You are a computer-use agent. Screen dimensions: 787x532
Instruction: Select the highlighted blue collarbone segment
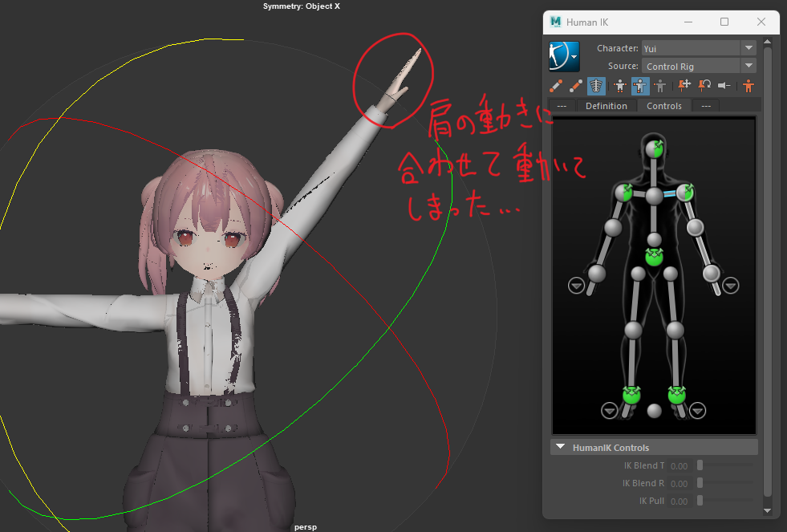pyautogui.click(x=670, y=193)
